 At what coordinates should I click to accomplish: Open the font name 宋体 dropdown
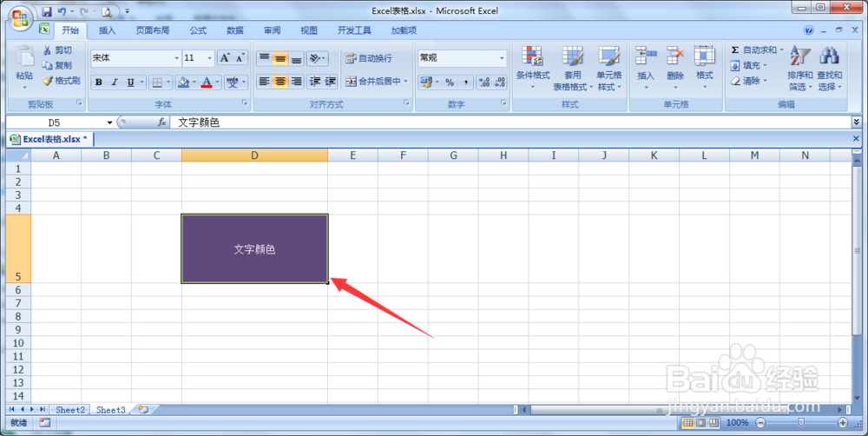(x=176, y=57)
